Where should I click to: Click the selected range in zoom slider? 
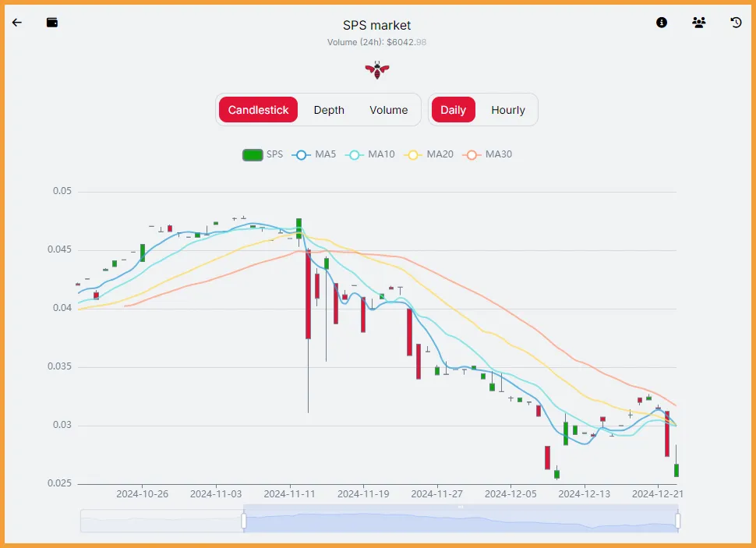pyautogui.click(x=461, y=519)
